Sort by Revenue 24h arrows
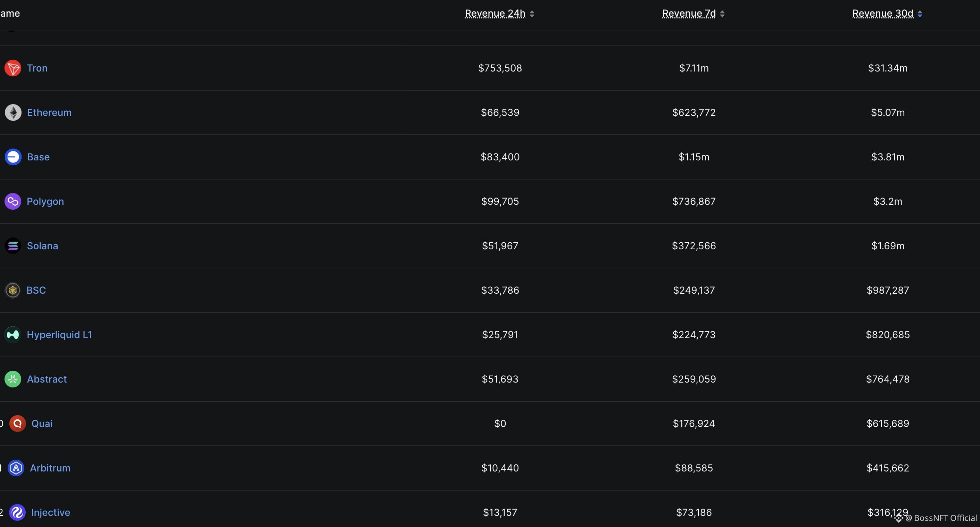 click(532, 14)
